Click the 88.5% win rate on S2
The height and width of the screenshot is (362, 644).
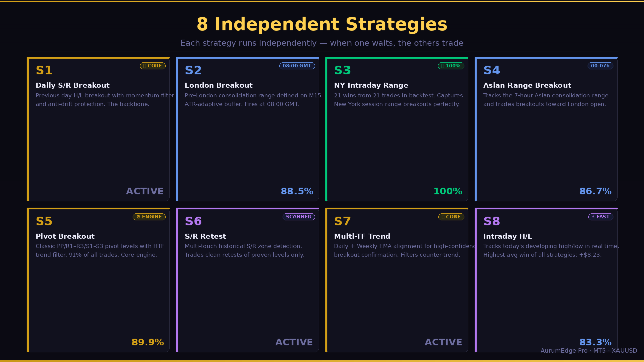(297, 191)
